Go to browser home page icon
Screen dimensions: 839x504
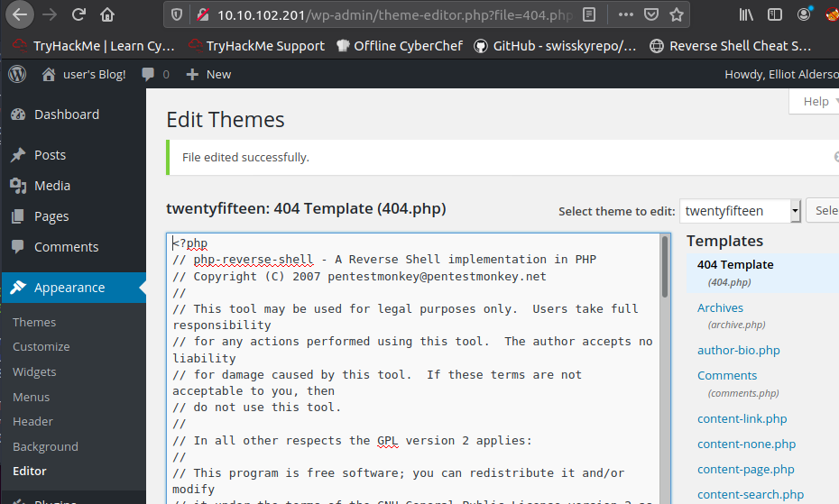(107, 14)
